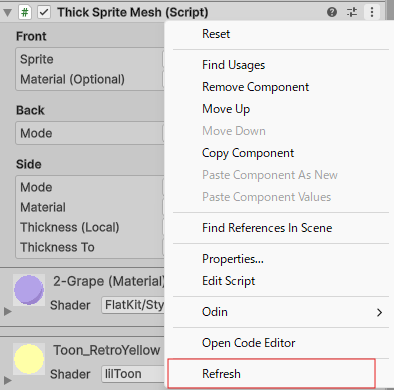Open the lilToon shader dropdown
Viewport: 394px width, 390px height.
pyautogui.click(x=133, y=374)
